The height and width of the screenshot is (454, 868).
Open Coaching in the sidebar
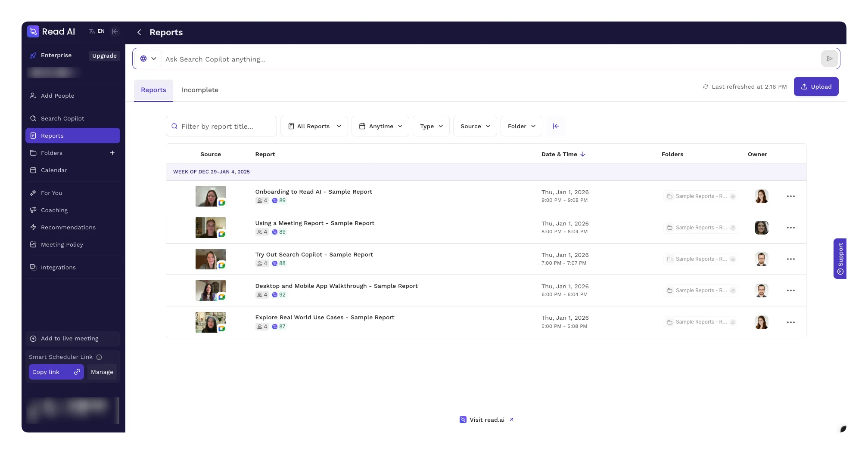[54, 210]
